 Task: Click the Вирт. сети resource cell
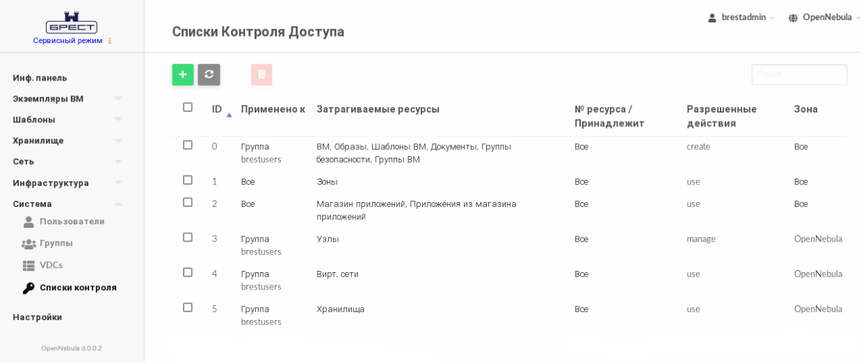tap(339, 276)
